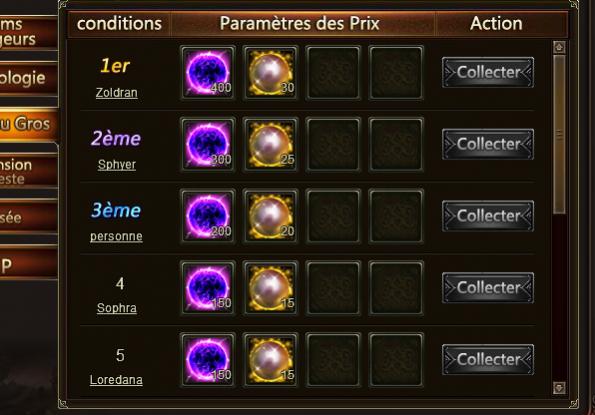Open the Sphyer player link

click(x=117, y=165)
